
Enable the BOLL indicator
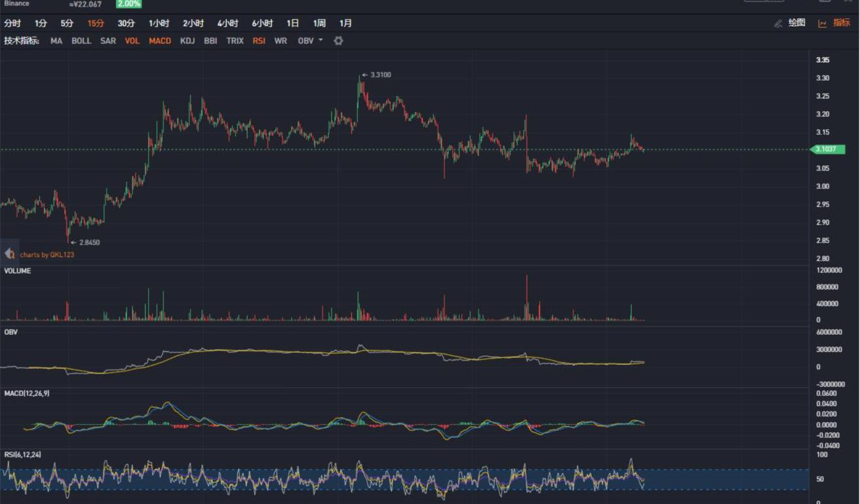(81, 41)
